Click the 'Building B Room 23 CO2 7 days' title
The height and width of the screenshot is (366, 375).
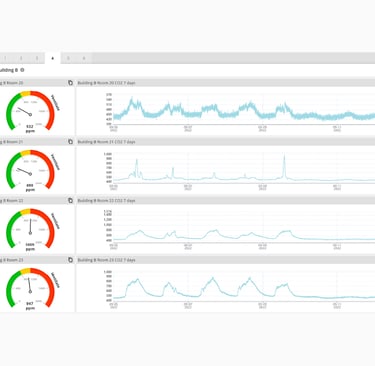(106, 260)
